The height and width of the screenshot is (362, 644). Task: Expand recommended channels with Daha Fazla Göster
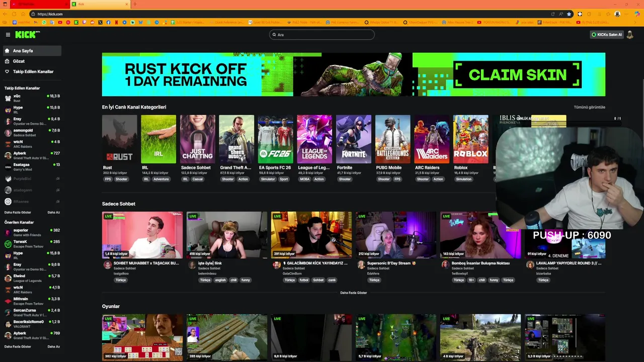click(18, 346)
